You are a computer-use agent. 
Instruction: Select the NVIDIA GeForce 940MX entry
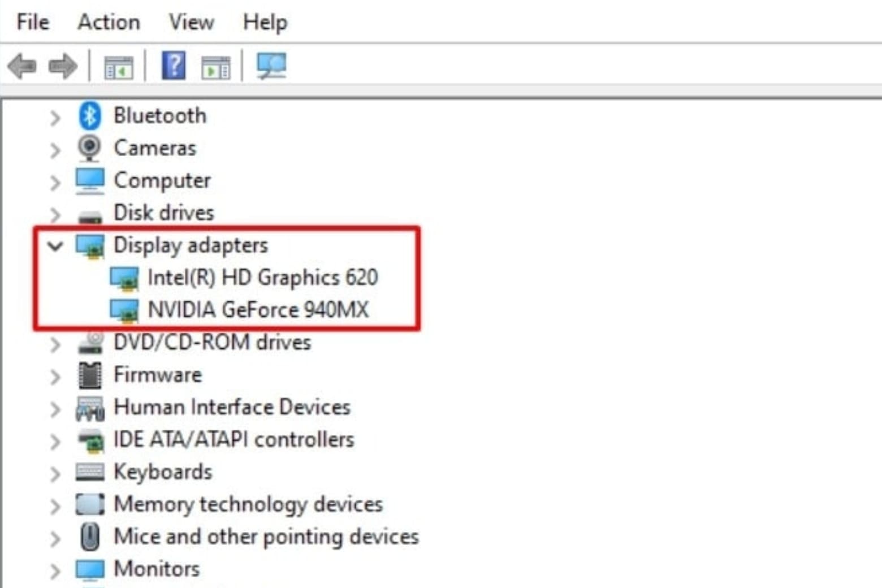(x=257, y=309)
